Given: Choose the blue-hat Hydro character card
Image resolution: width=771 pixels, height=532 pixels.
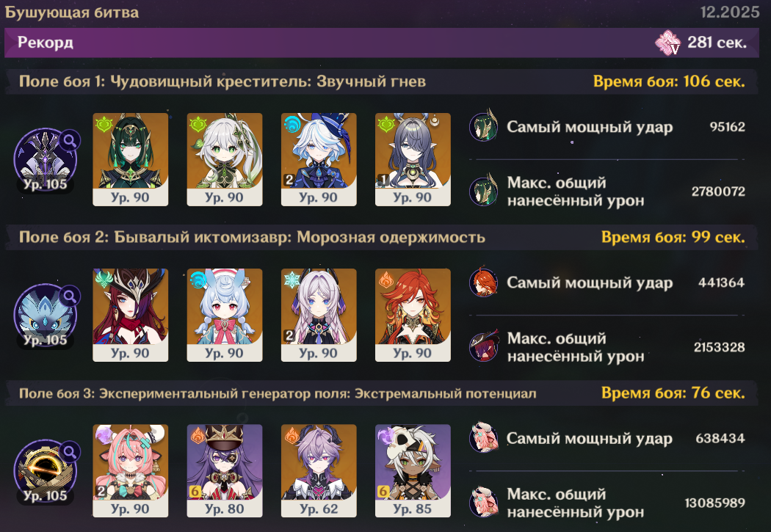Looking at the screenshot, I should (x=319, y=160).
